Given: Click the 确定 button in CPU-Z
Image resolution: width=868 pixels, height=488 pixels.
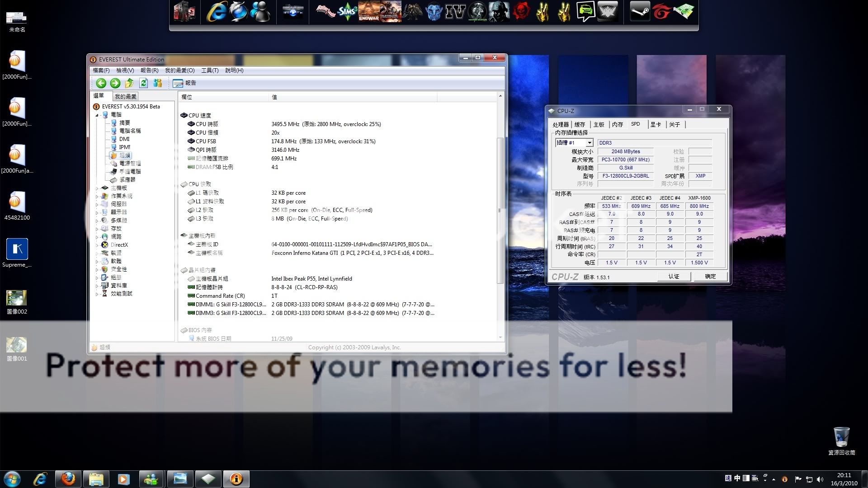Looking at the screenshot, I should (710, 277).
